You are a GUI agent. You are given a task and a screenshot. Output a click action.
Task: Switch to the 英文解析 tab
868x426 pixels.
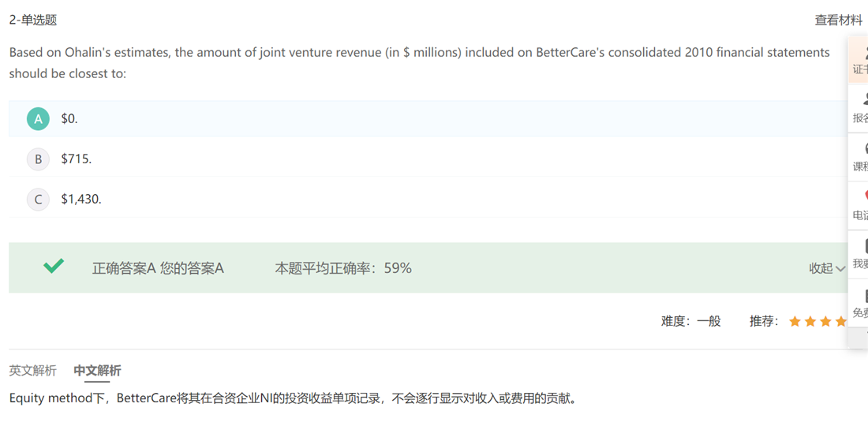32,371
